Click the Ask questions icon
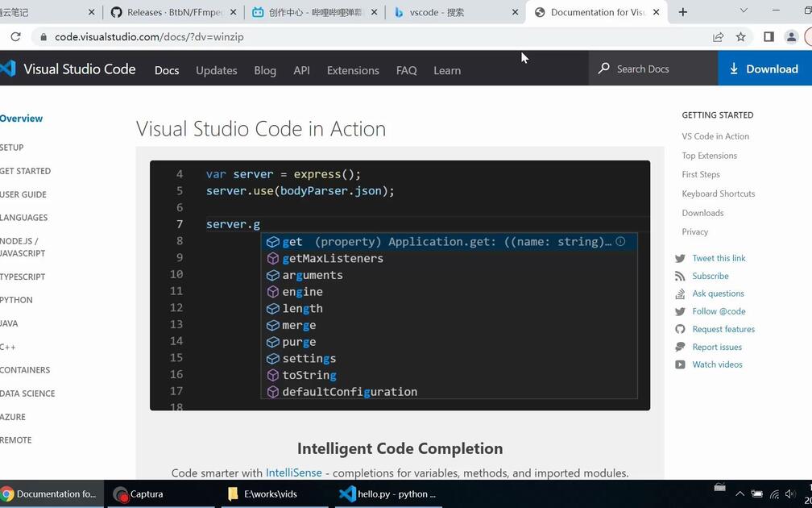 tap(680, 294)
